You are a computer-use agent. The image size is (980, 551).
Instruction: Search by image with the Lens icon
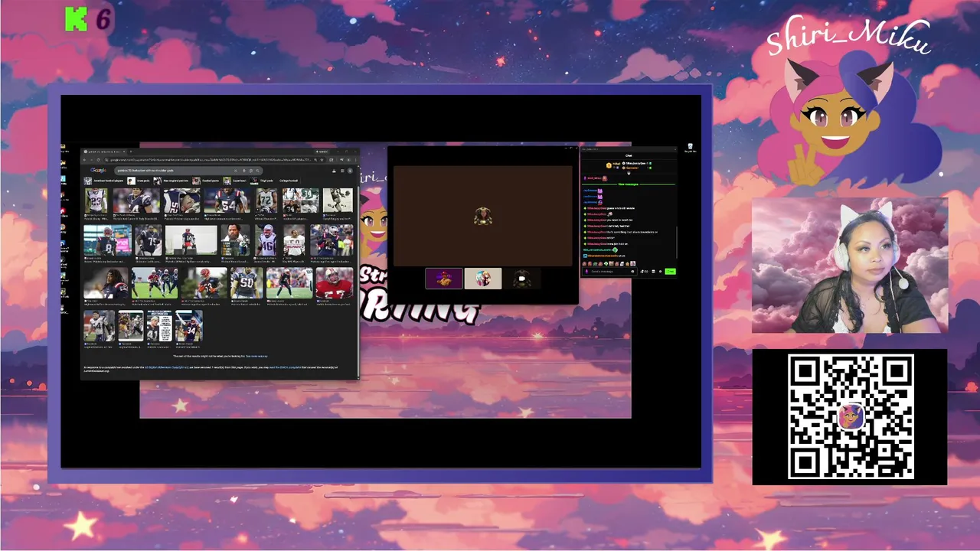tap(251, 171)
